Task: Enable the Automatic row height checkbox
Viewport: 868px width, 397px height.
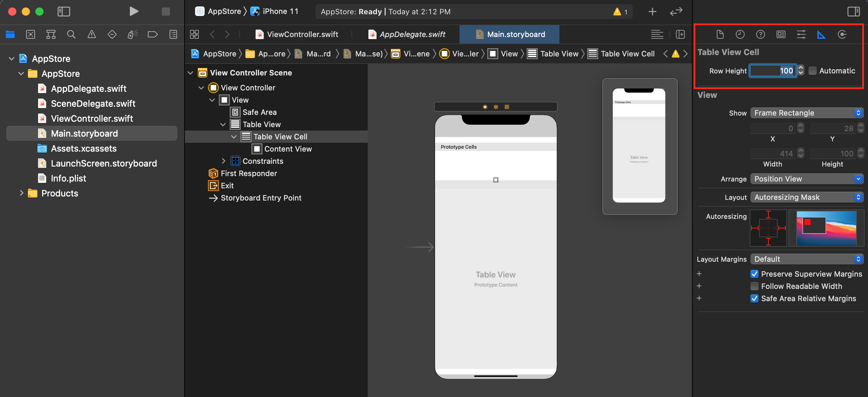Action: click(812, 71)
